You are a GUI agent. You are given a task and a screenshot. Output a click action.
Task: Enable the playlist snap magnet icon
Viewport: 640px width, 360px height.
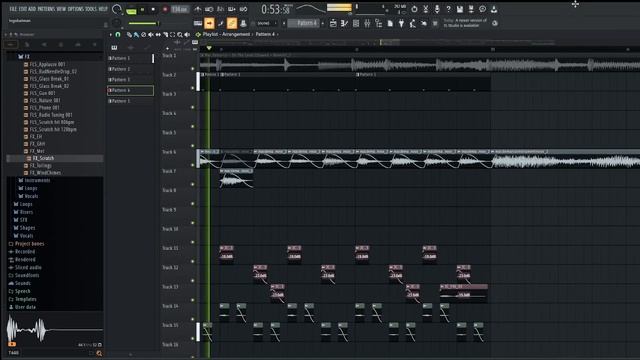pyautogui.click(x=118, y=35)
